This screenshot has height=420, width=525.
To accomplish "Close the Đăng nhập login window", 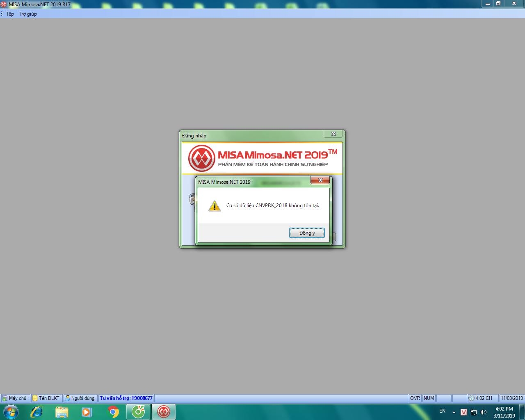I will (x=333, y=134).
